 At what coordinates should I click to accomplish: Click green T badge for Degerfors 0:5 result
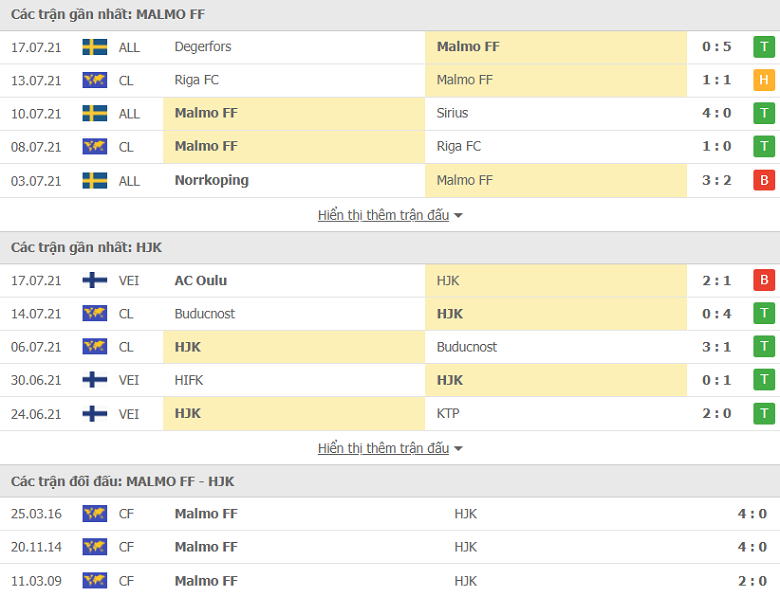coord(764,47)
